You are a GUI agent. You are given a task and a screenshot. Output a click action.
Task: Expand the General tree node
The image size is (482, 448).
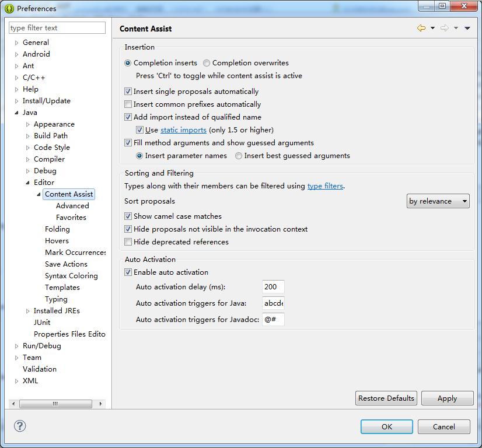[16, 43]
